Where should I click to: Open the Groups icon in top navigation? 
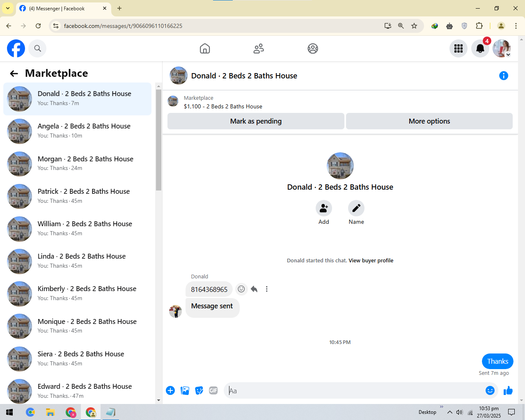pos(313,48)
